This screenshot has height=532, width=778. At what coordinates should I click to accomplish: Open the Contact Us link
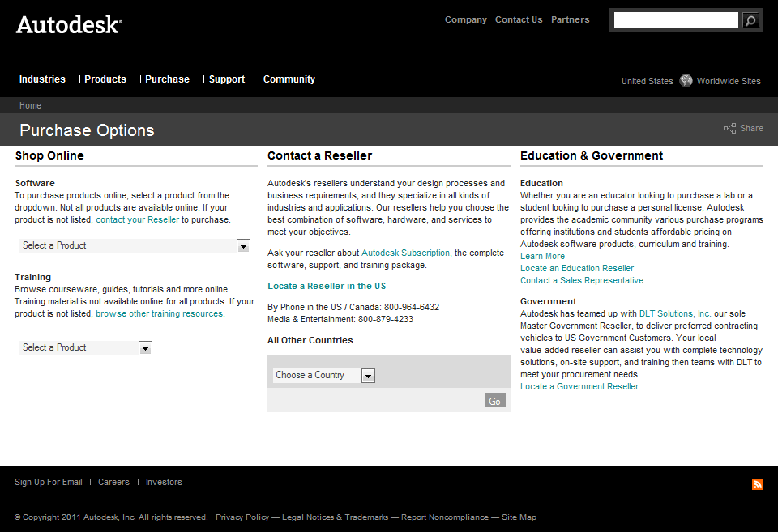click(519, 19)
